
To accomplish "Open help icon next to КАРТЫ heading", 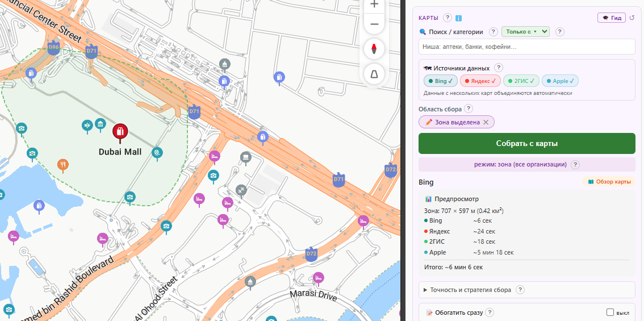I will click(x=448, y=18).
